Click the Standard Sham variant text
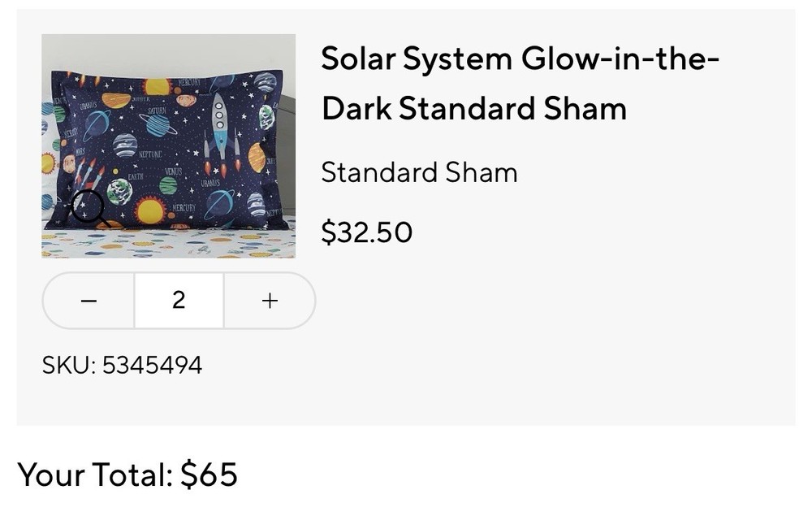This screenshot has height=529, width=812. coord(419,172)
